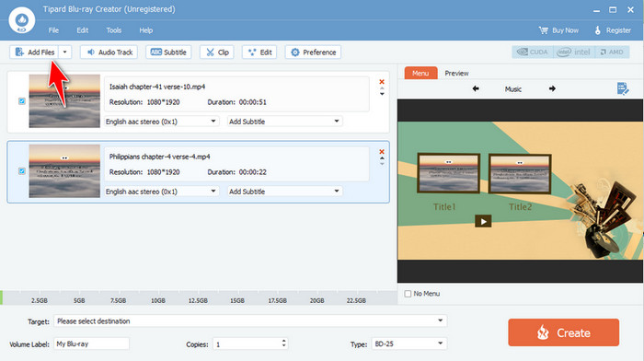Open the File menu
Viewport: 644px width, 361px height.
(x=53, y=30)
